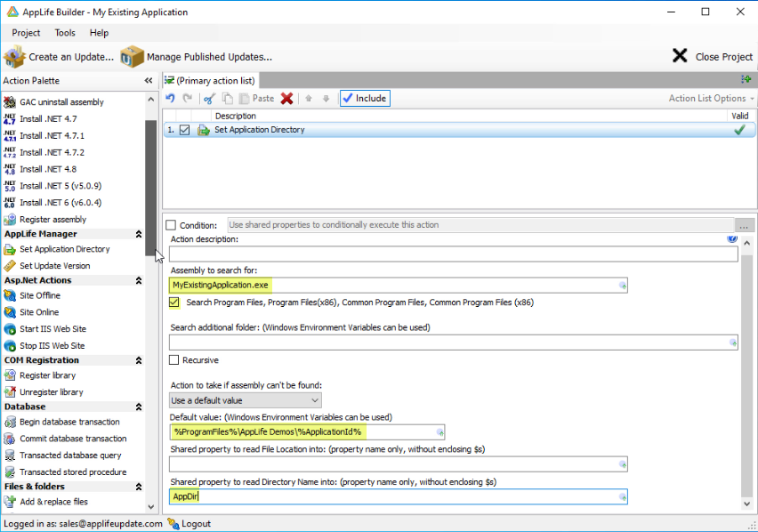Select Site Online action
Screen dimensions: 758x532
pyautogui.click(x=31, y=312)
